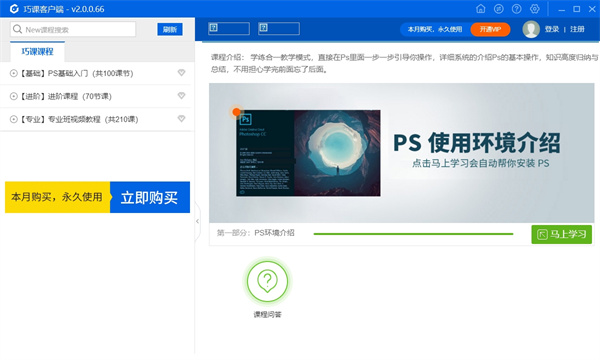600x360 pixels.
Task: Close the 巧课客户端 window
Action: point(592,9)
